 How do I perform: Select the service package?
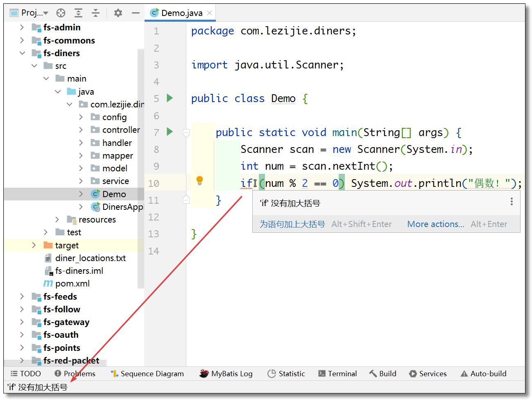[115, 181]
